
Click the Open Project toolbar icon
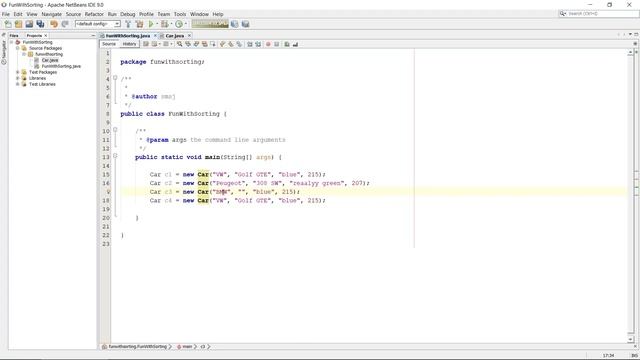coord(29,24)
